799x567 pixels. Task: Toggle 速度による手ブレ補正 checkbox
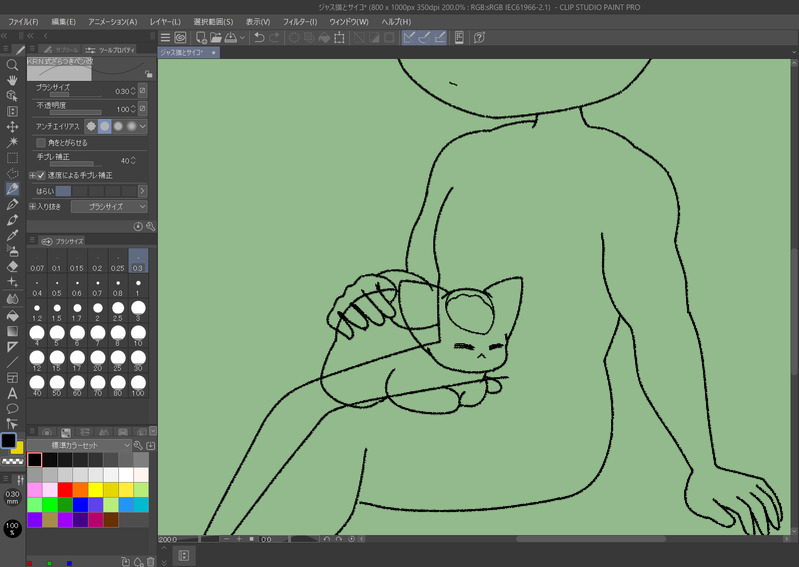pos(41,175)
